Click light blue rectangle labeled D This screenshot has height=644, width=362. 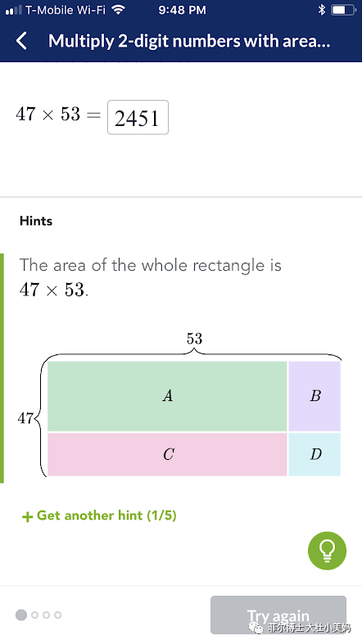[x=314, y=454]
